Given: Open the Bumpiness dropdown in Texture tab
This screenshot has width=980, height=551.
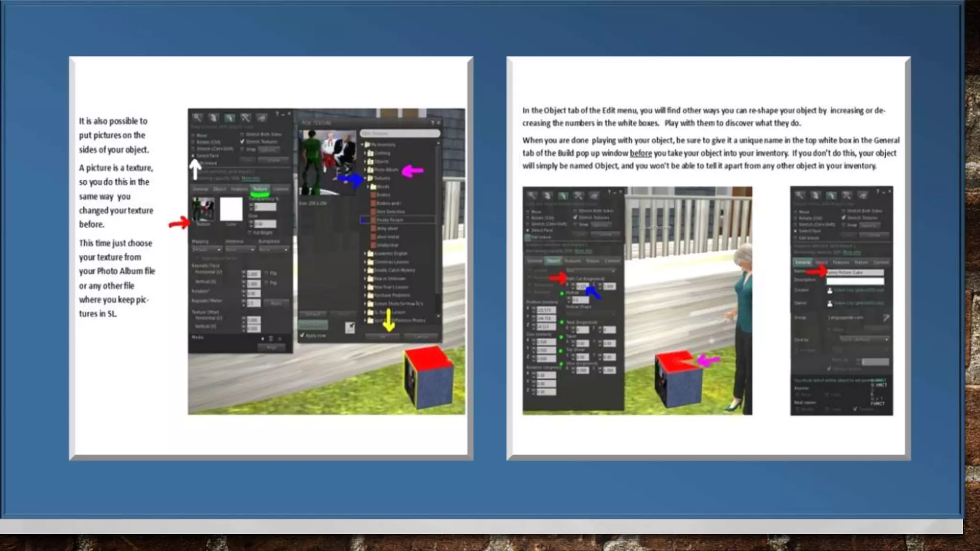Looking at the screenshot, I should (274, 250).
